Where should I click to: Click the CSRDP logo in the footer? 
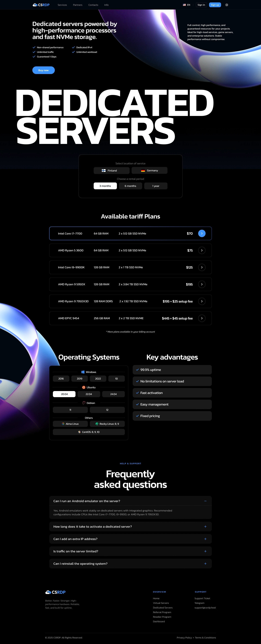click(x=55, y=592)
